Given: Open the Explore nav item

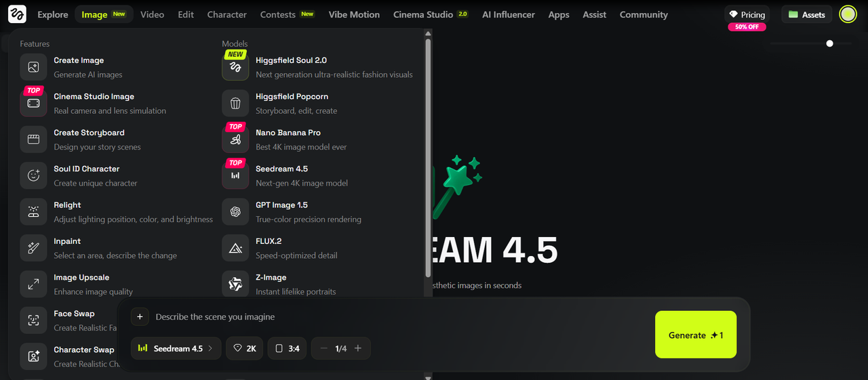Looking at the screenshot, I should pyautogui.click(x=53, y=14).
